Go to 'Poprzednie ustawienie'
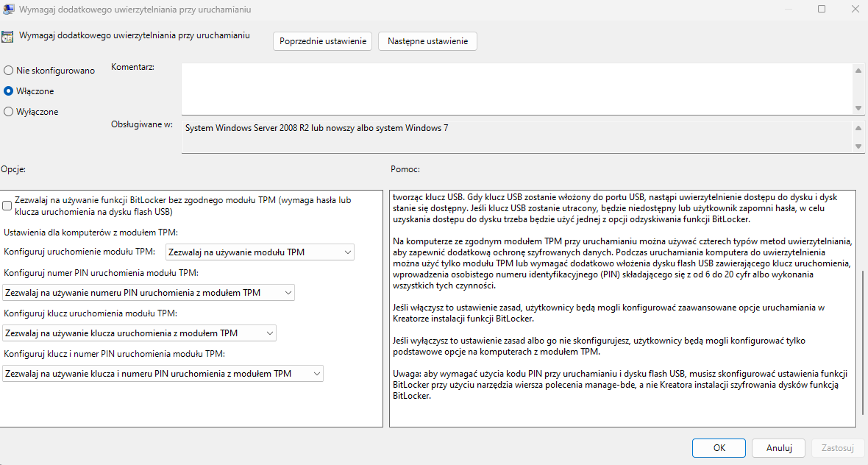This screenshot has width=868, height=465. pos(322,41)
